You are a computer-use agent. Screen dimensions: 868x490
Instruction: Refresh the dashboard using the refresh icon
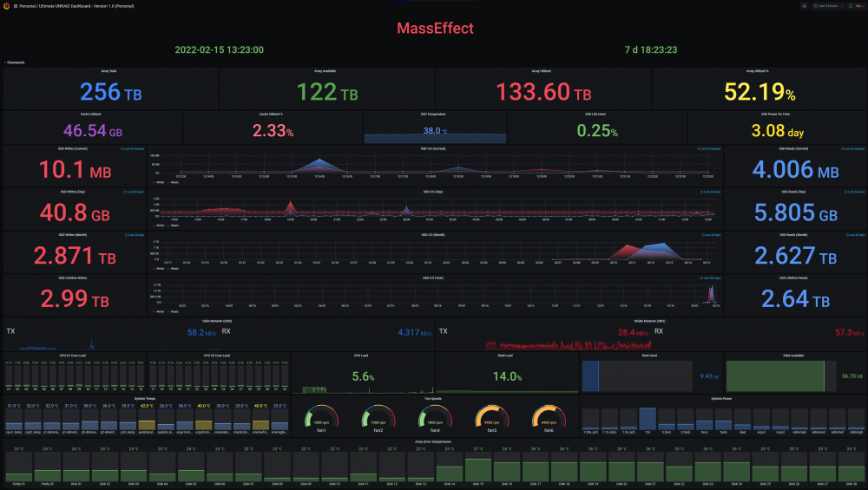click(851, 6)
